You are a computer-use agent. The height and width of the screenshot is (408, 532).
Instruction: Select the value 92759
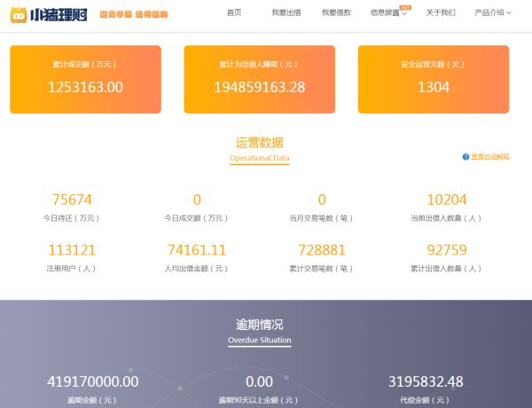point(447,250)
